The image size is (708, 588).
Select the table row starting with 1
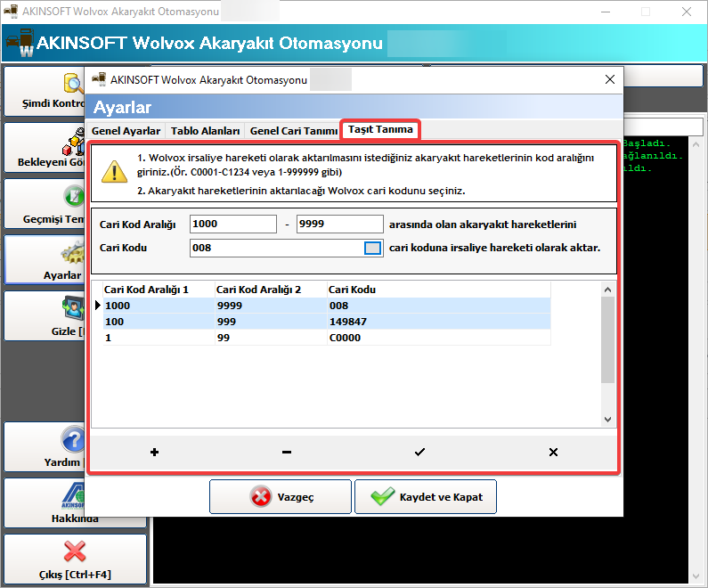click(327, 338)
